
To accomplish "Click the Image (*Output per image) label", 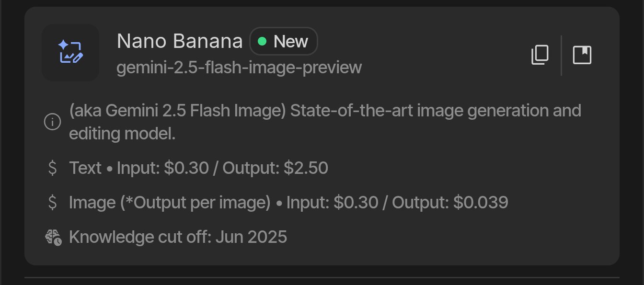I will [x=170, y=203].
